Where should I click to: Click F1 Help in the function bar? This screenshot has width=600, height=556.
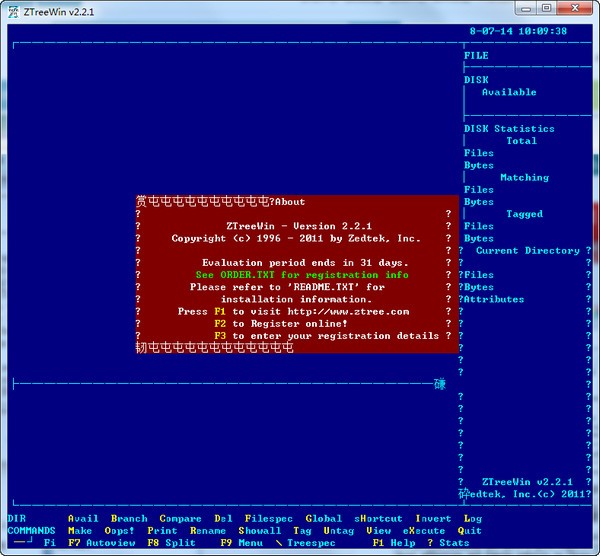coord(394,543)
